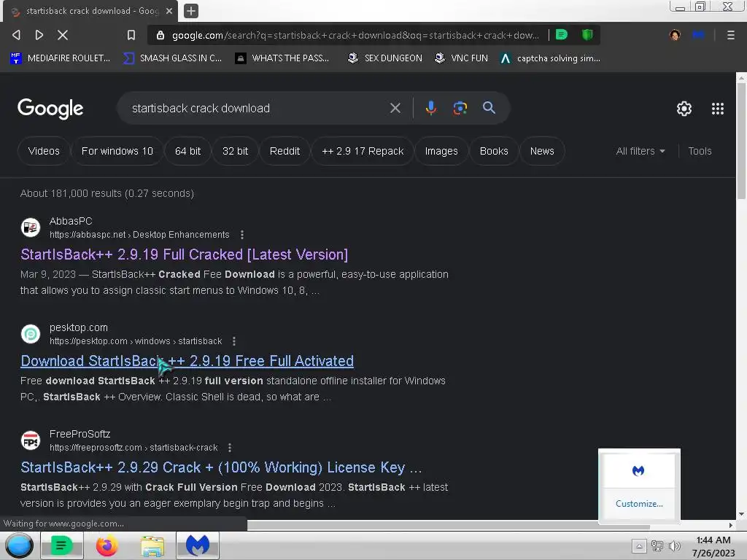Switch to News results
The width and height of the screenshot is (747, 560).
pos(542,151)
